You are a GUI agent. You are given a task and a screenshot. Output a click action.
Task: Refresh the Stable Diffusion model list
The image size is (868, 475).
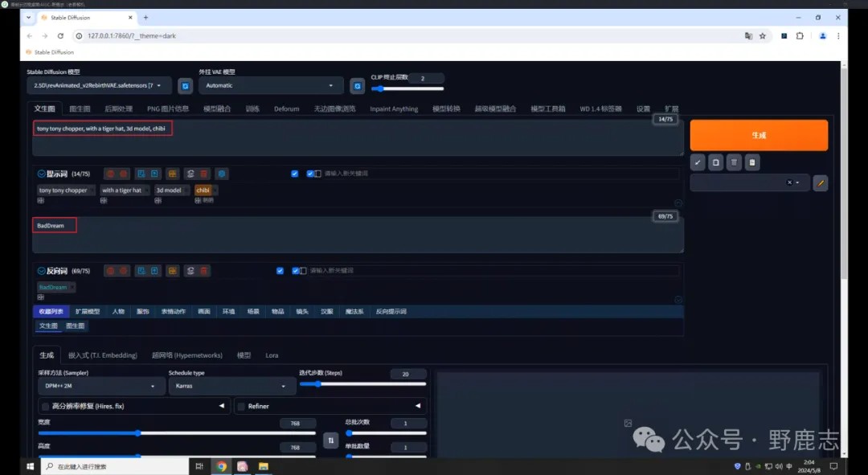[x=185, y=86]
